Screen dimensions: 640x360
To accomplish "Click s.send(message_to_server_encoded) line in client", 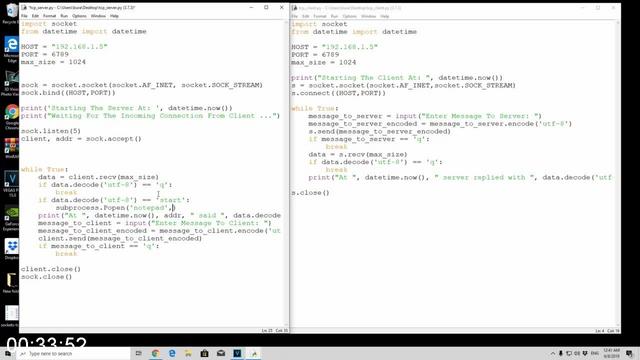I will pos(380,131).
